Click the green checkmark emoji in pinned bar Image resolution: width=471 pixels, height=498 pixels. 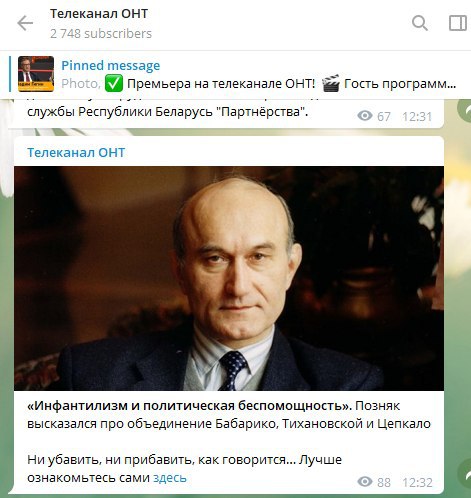coord(114,83)
